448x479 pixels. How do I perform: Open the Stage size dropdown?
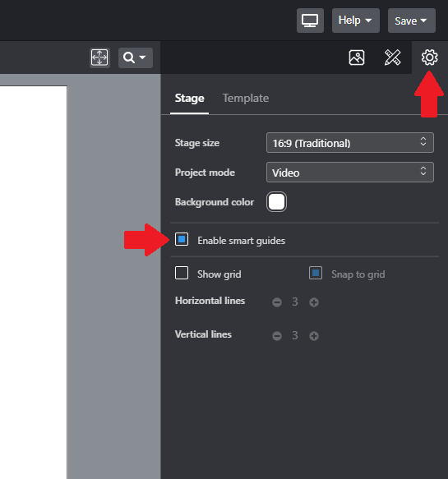tap(350, 143)
